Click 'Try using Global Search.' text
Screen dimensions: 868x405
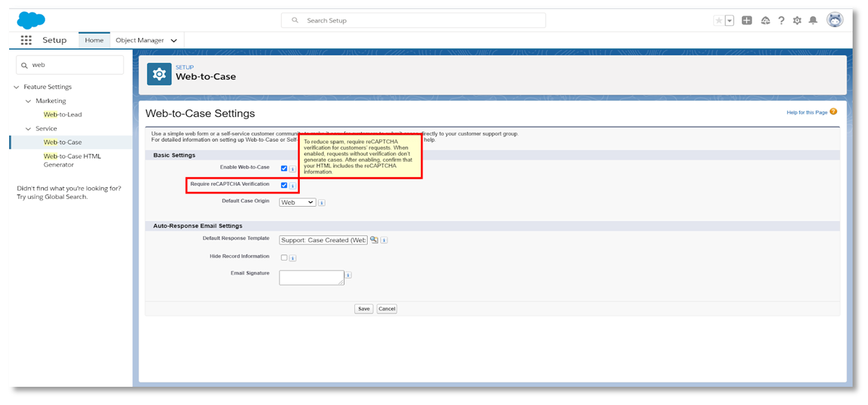click(53, 197)
